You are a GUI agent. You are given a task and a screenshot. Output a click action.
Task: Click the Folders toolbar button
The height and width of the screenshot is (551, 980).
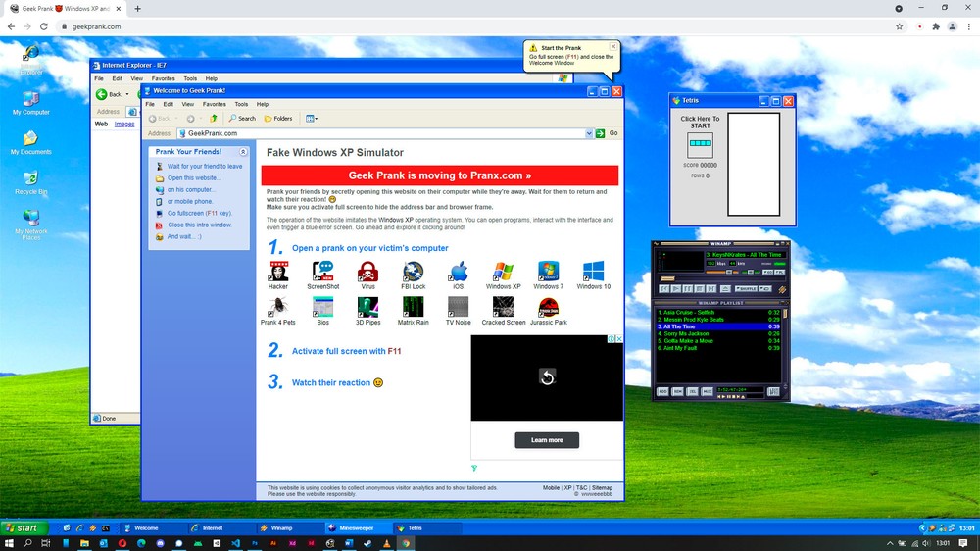[x=278, y=119]
